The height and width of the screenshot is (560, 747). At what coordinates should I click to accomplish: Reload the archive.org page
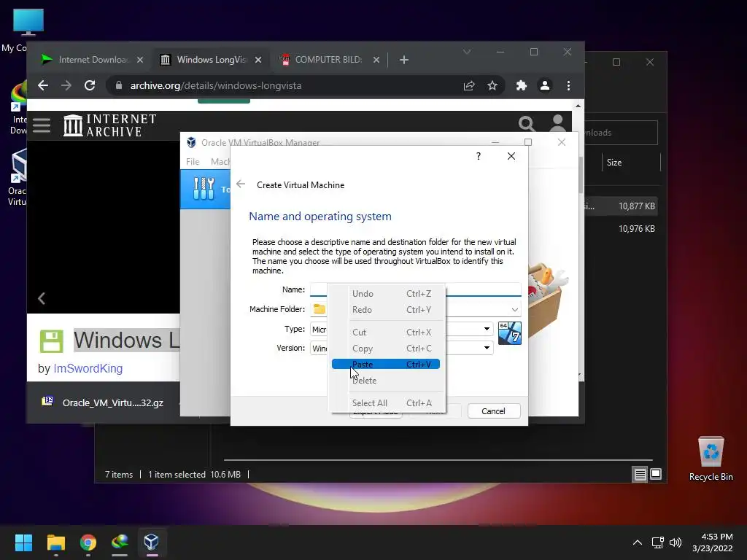(x=90, y=86)
